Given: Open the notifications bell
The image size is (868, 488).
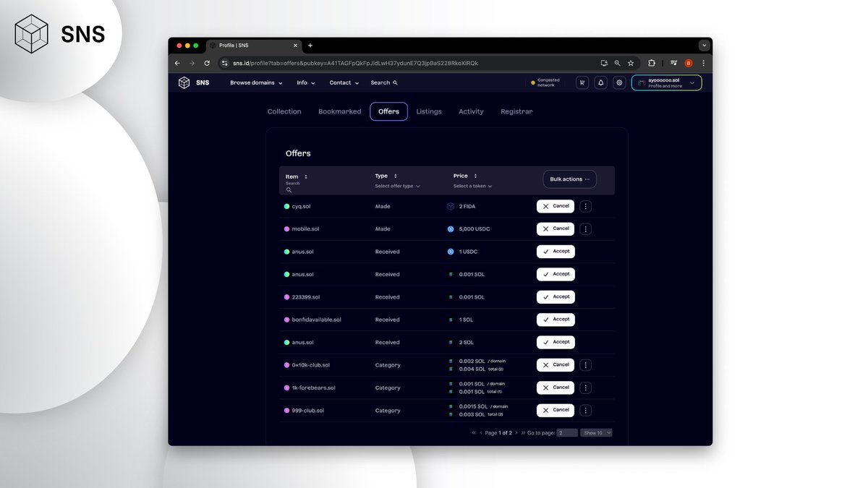Looking at the screenshot, I should (x=600, y=82).
